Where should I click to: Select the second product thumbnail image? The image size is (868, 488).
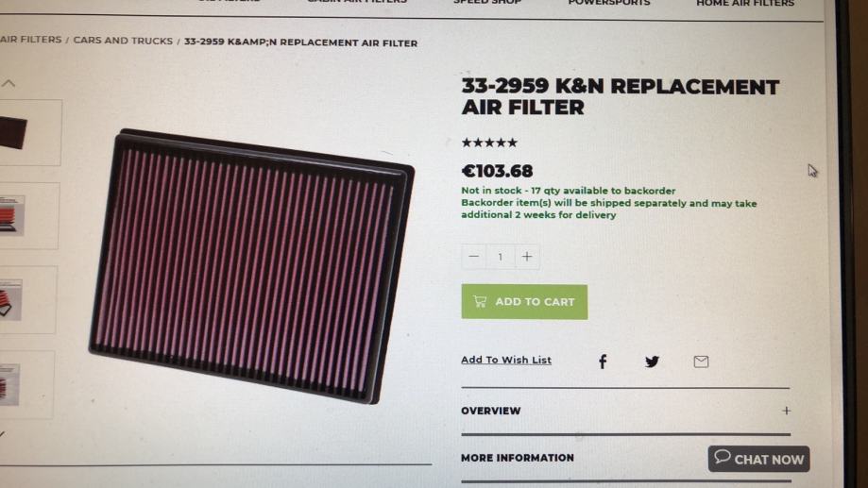pyautogui.click(x=28, y=216)
